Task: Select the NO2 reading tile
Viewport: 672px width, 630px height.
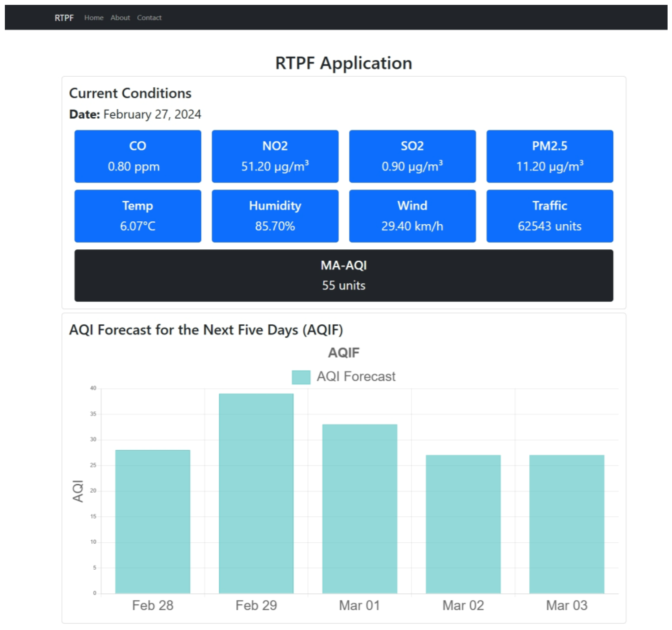Action: click(x=275, y=156)
